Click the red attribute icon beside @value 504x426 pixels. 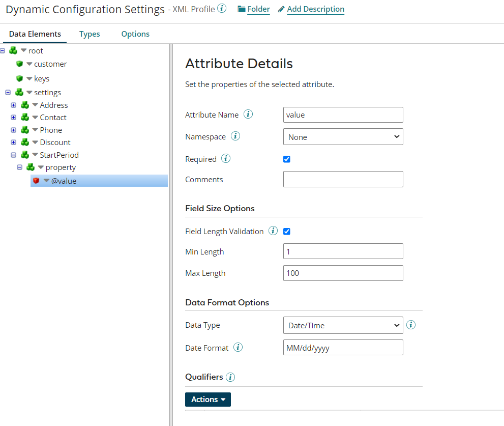36,180
